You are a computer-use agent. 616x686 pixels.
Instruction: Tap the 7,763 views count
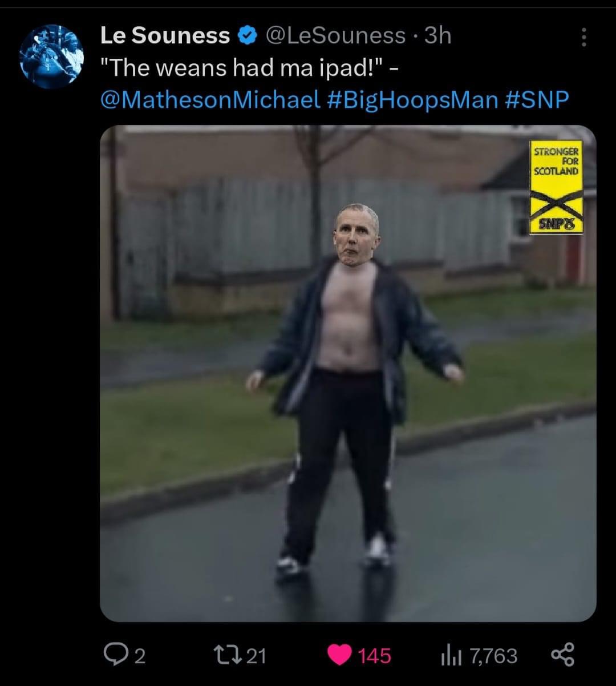[x=494, y=656]
